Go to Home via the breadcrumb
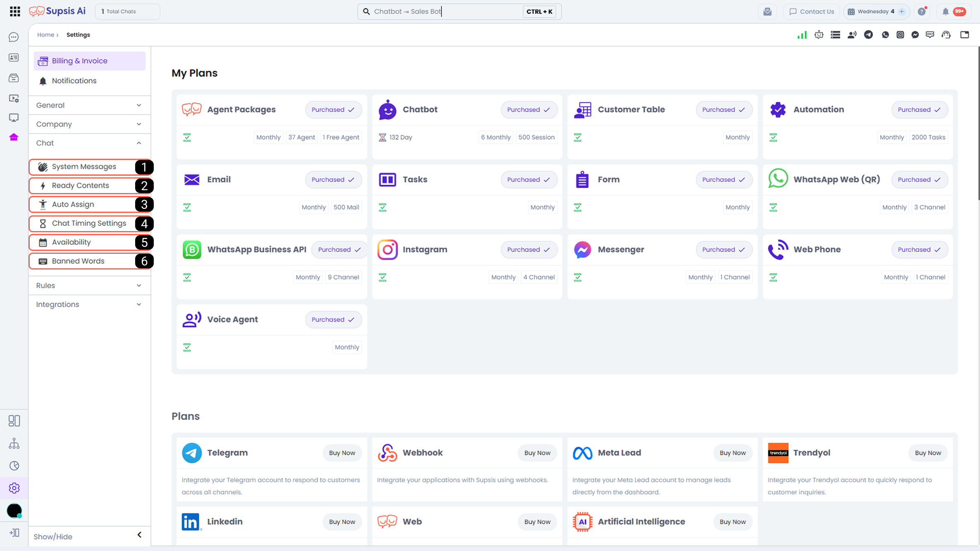Image resolution: width=980 pixels, height=551 pixels. point(45,35)
